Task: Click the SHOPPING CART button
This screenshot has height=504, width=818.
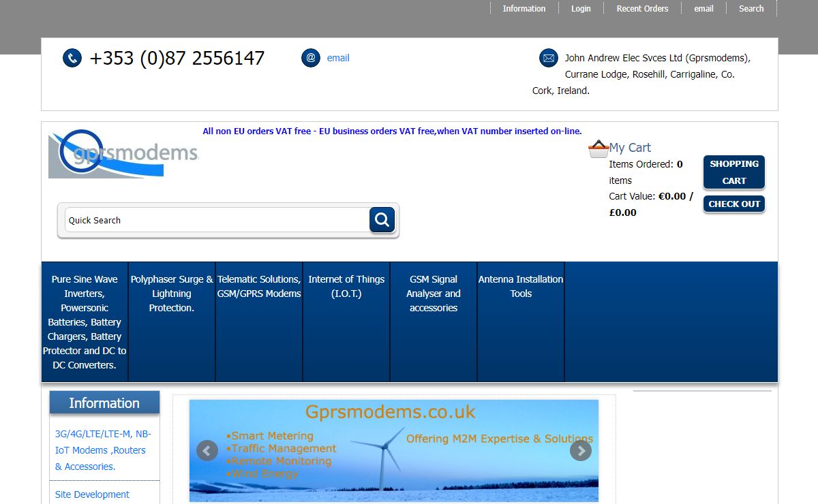Action: 734,172
